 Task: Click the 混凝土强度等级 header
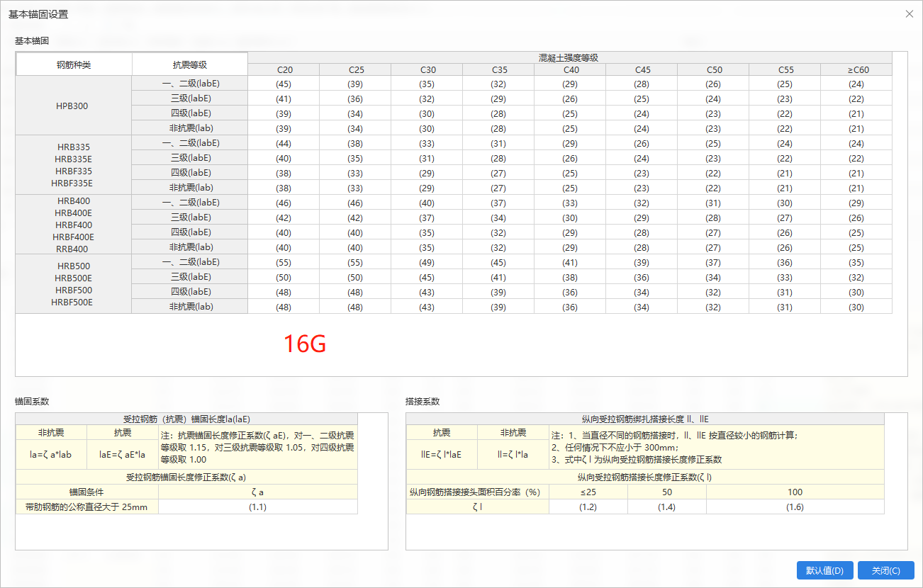coord(570,57)
